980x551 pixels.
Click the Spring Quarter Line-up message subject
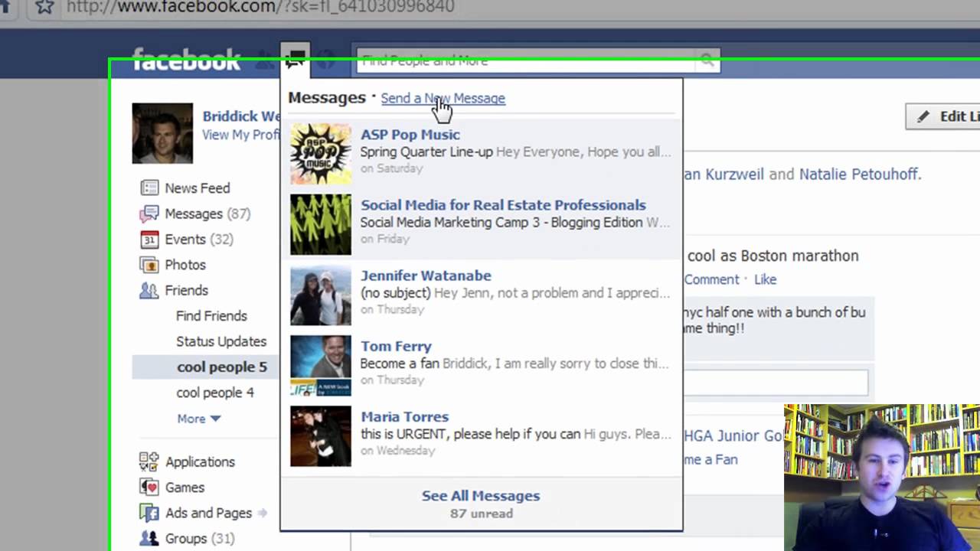click(x=426, y=152)
